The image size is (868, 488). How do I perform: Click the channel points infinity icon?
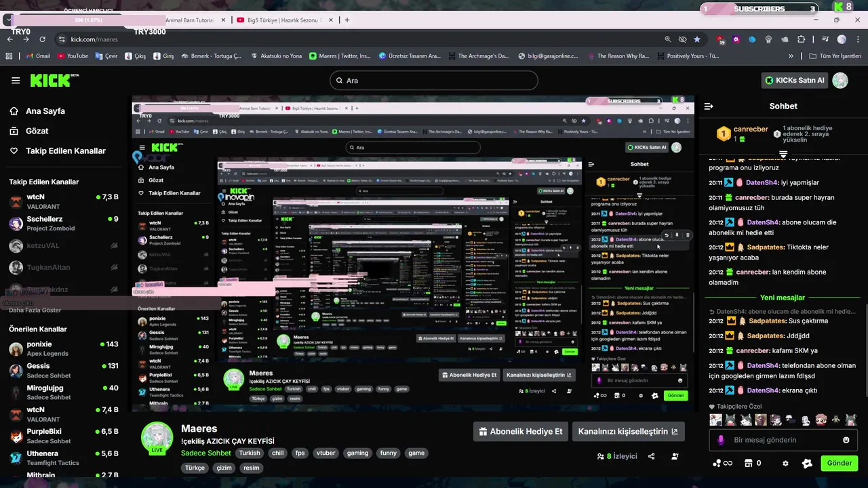point(722,464)
